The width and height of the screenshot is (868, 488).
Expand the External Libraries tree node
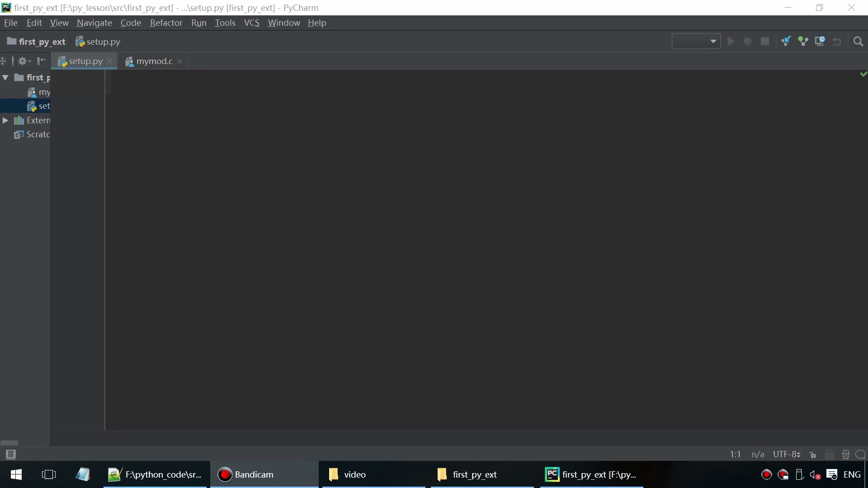tap(5, 121)
